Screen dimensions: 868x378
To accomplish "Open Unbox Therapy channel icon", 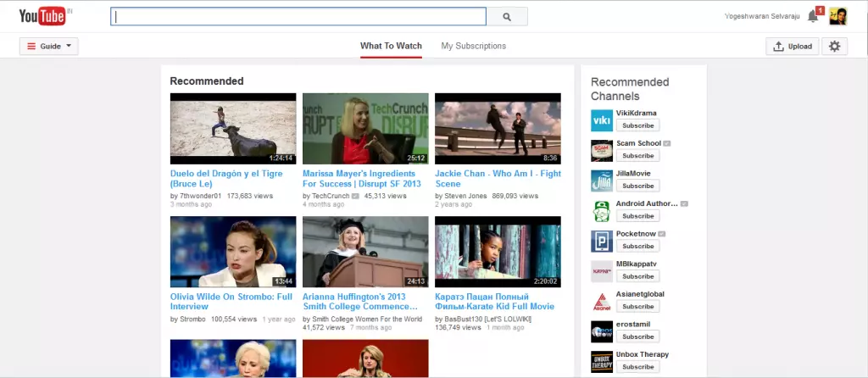I will (602, 361).
